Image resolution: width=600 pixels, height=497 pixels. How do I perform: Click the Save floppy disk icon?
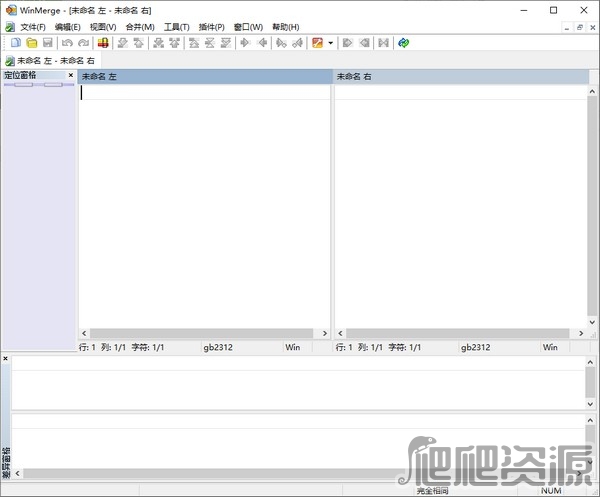(47, 43)
